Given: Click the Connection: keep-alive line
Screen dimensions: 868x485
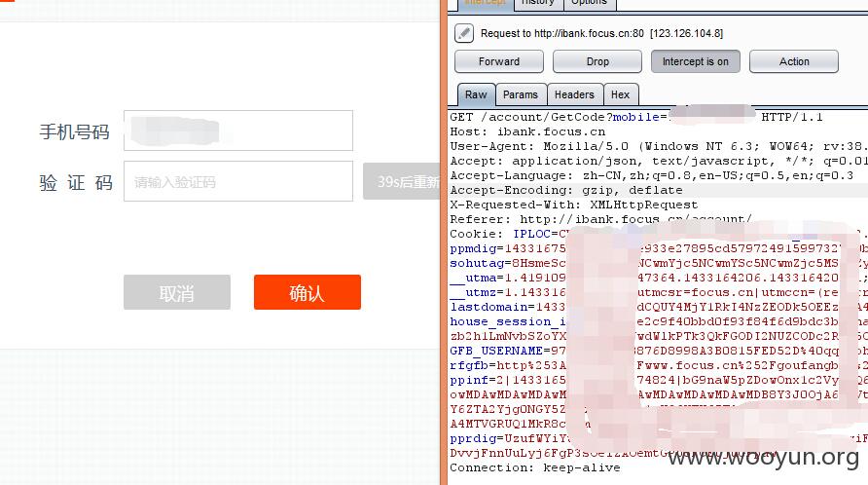Looking at the screenshot, I should [x=535, y=467].
